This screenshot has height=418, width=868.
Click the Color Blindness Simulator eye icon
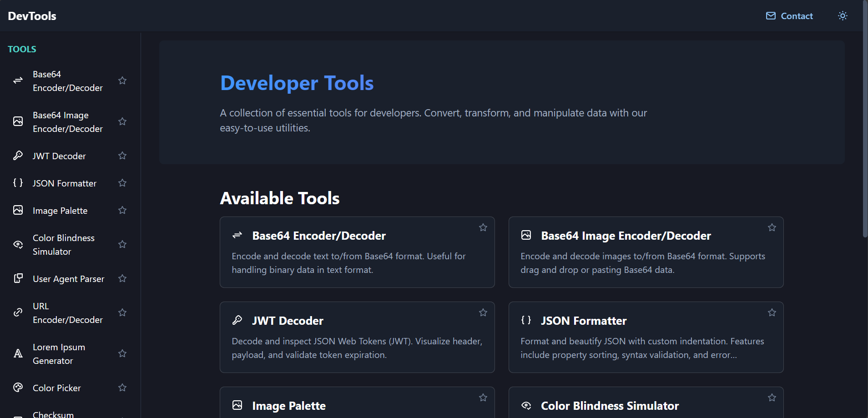point(18,244)
